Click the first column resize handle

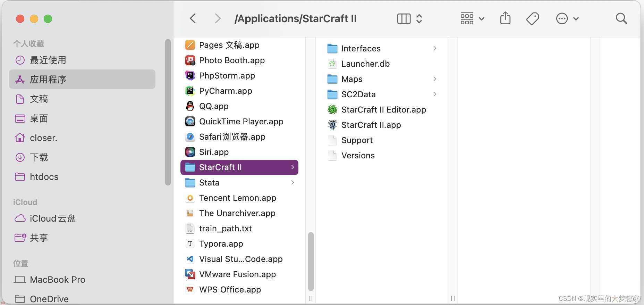311,298
